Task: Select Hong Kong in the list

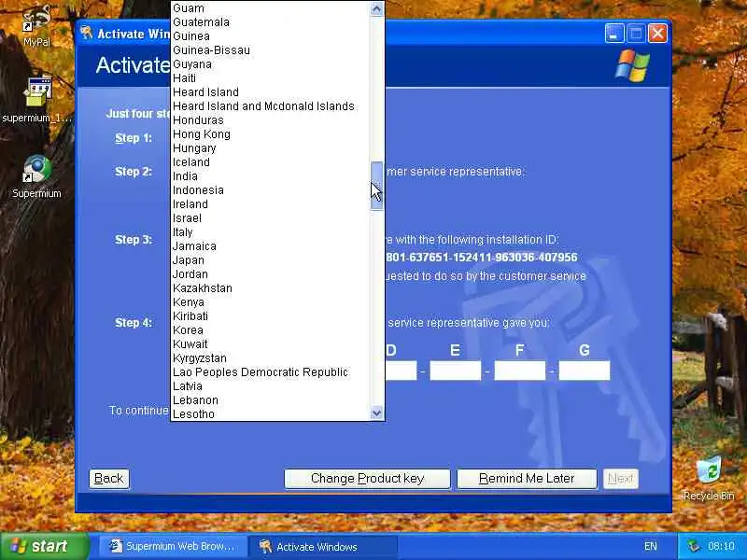Action: click(x=271, y=134)
